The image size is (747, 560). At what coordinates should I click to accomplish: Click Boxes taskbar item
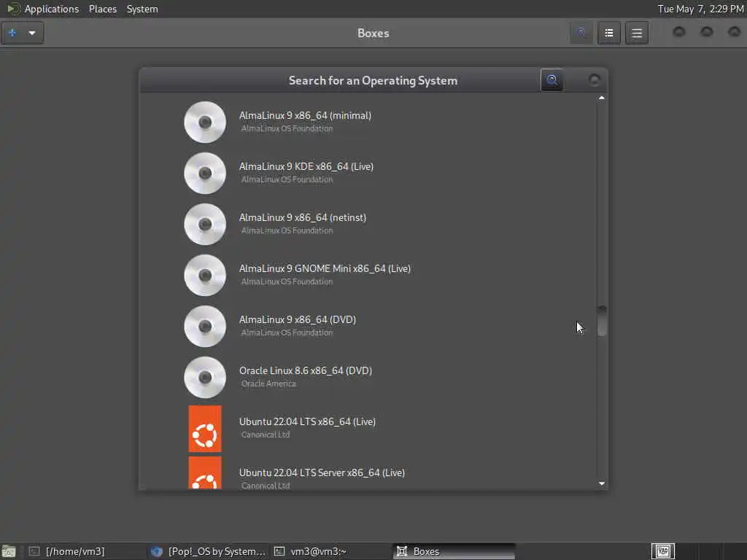(454, 551)
